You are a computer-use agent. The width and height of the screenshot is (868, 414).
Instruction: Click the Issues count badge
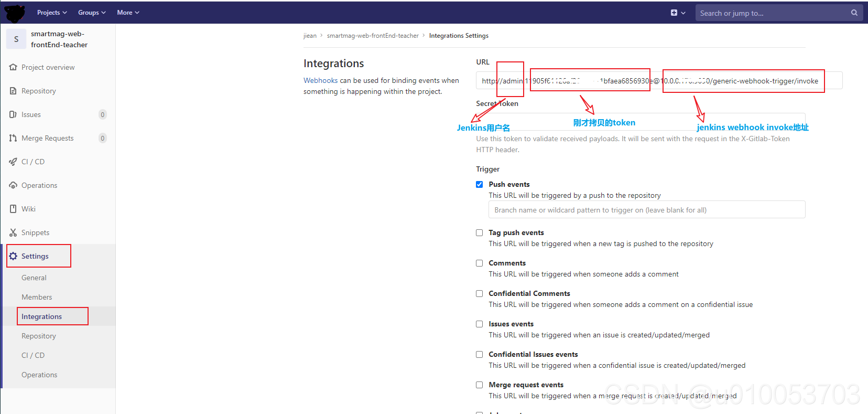click(103, 114)
